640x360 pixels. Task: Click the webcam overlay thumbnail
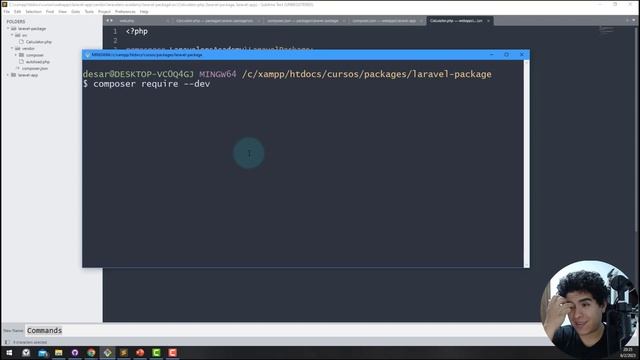589,310
